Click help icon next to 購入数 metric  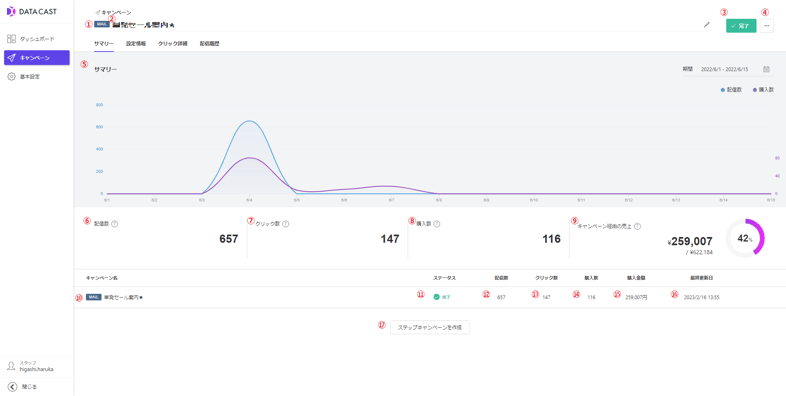[x=437, y=224]
